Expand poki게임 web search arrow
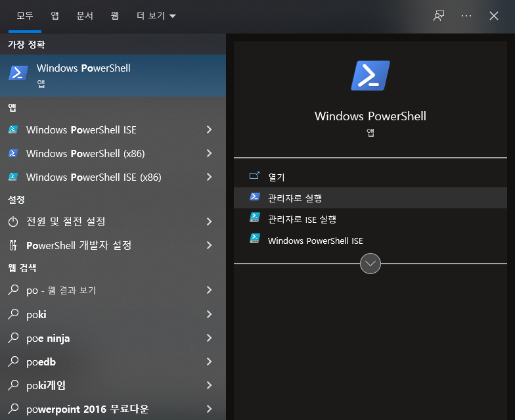The height and width of the screenshot is (420, 515). click(x=209, y=385)
